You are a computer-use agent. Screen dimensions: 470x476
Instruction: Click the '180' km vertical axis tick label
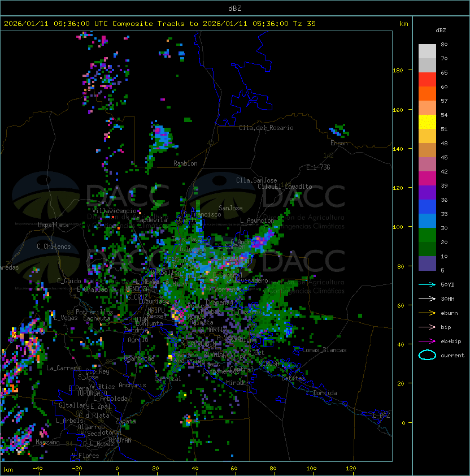click(398, 70)
